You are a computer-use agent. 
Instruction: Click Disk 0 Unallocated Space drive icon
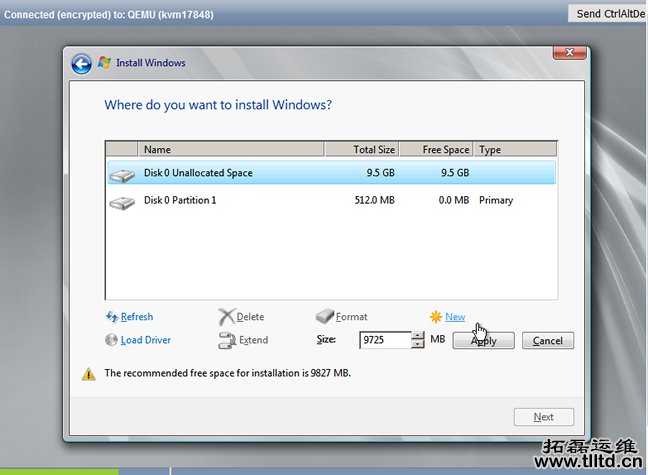[122, 174]
